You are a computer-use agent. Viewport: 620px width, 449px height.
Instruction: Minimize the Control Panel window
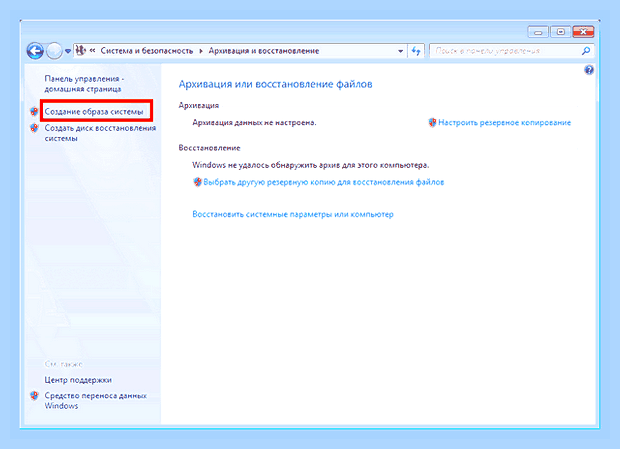pos(538,32)
